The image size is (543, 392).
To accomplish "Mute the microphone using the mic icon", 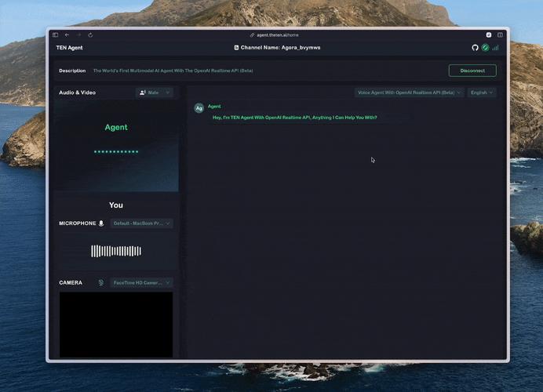I will coord(101,223).
